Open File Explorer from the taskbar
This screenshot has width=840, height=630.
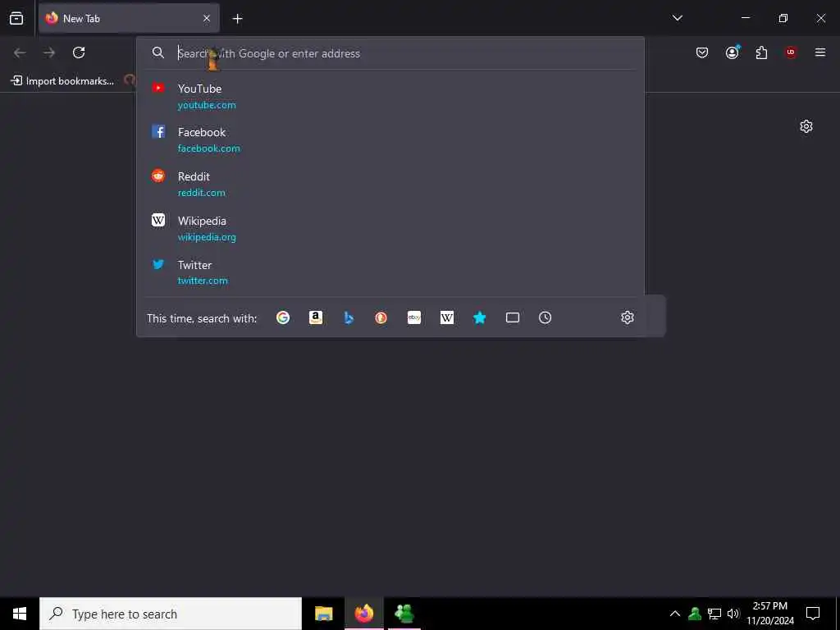click(x=323, y=614)
